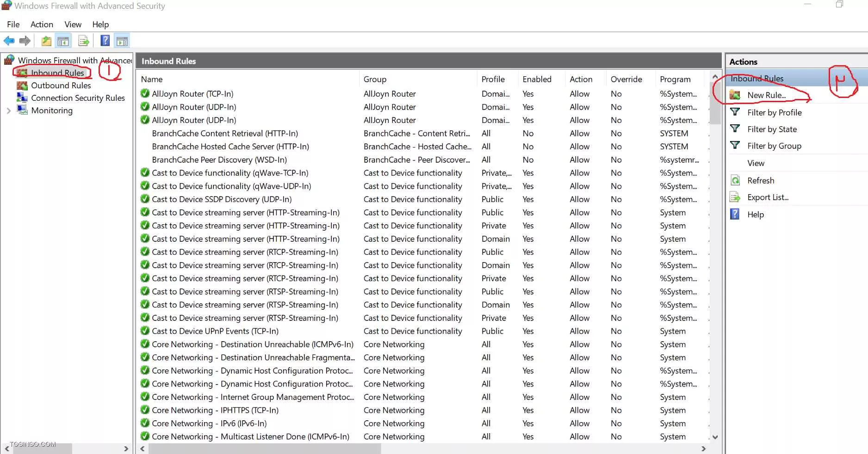
Task: Click green check icon of Cast to Device SSDP Discovery
Action: pyautogui.click(x=145, y=199)
